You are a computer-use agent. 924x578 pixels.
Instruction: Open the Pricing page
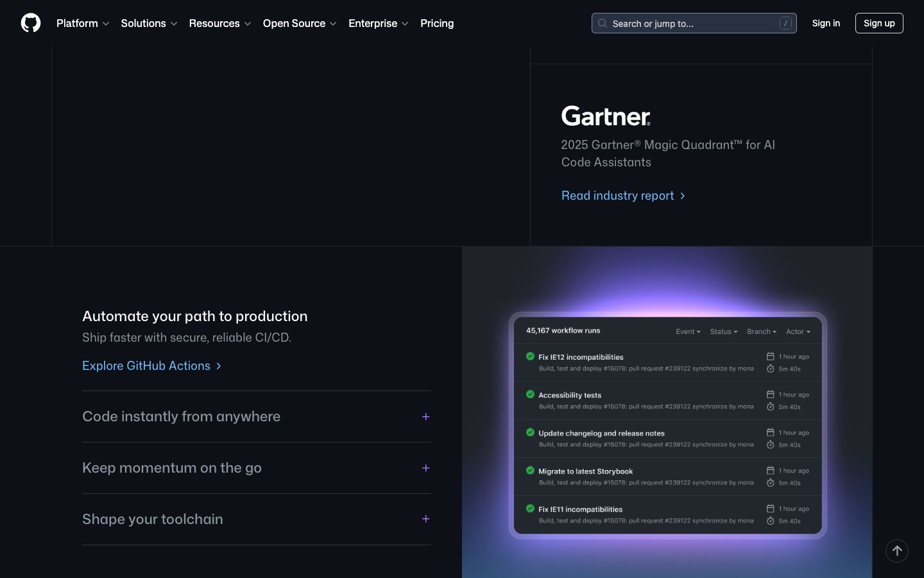click(437, 23)
